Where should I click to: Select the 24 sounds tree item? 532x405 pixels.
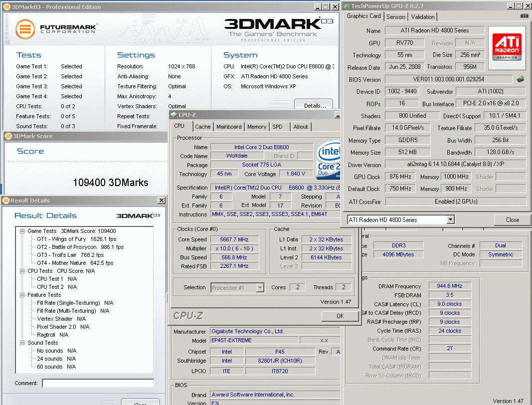[56, 359]
